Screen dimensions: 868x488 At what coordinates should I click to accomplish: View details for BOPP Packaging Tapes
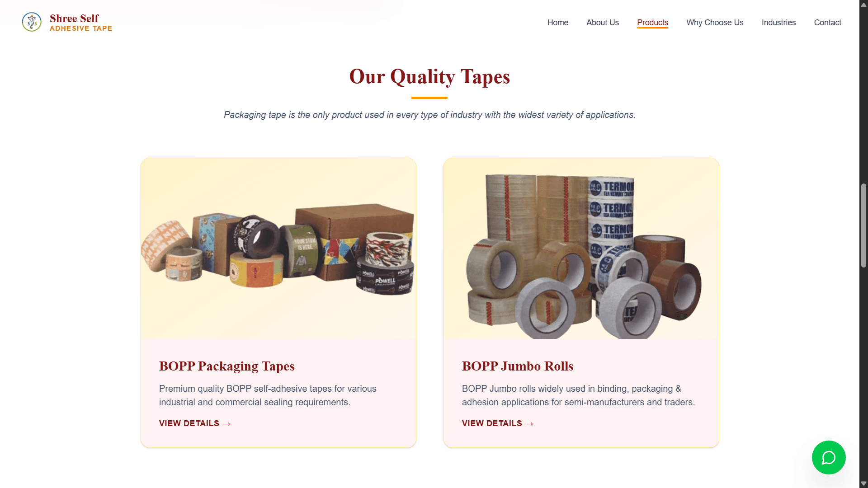tap(195, 423)
